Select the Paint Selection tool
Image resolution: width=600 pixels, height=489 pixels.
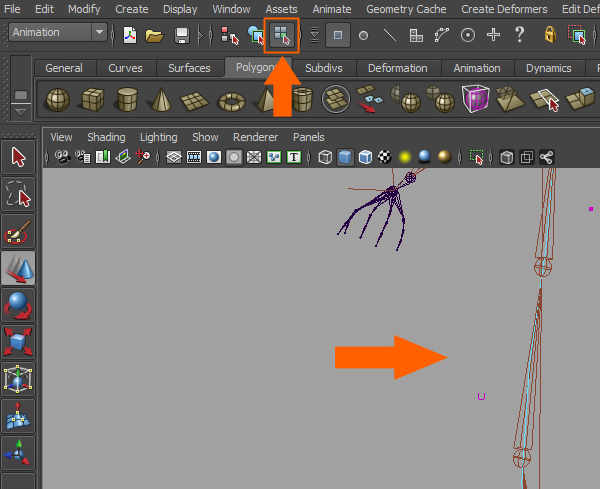[18, 231]
